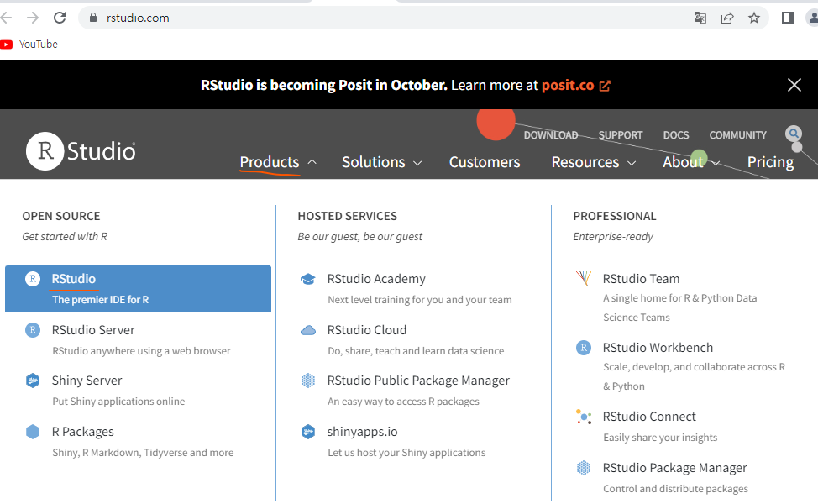
Task: Follow the posit.co link in banner
Action: [568, 85]
